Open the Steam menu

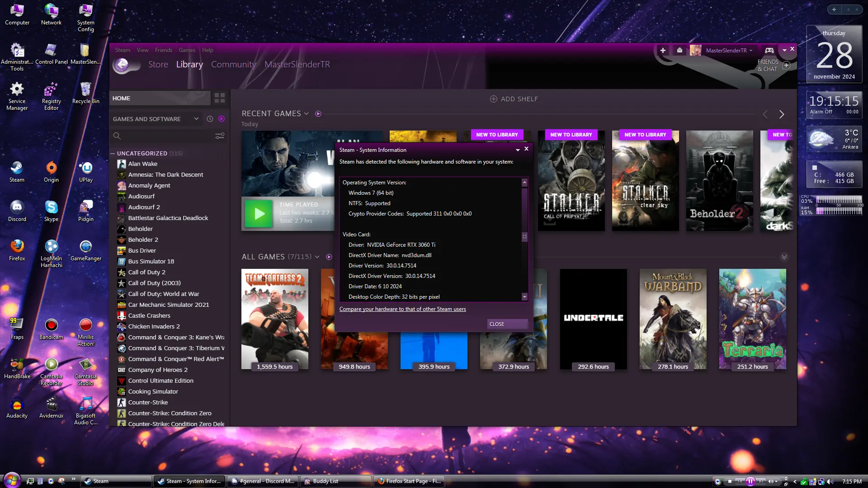(123, 50)
